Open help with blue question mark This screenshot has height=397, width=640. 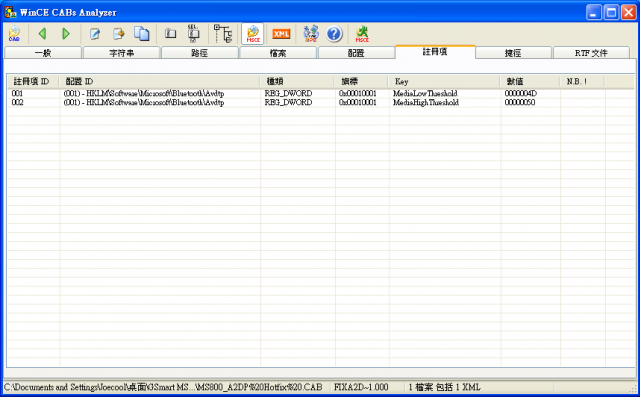click(x=334, y=33)
